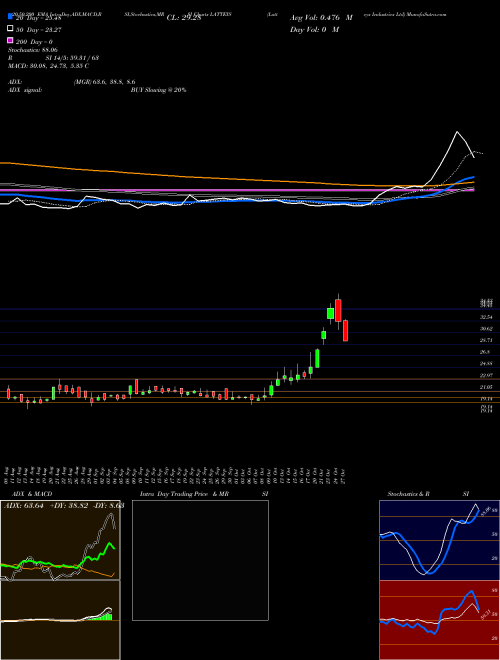The height and width of the screenshot is (660, 500).
Task: Click the white price line's peak in EMA chart
Action: (x=457, y=132)
